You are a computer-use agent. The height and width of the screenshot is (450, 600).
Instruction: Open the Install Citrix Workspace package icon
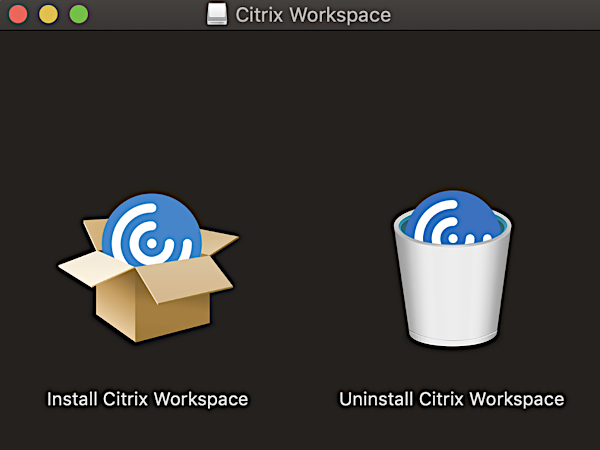(x=148, y=268)
